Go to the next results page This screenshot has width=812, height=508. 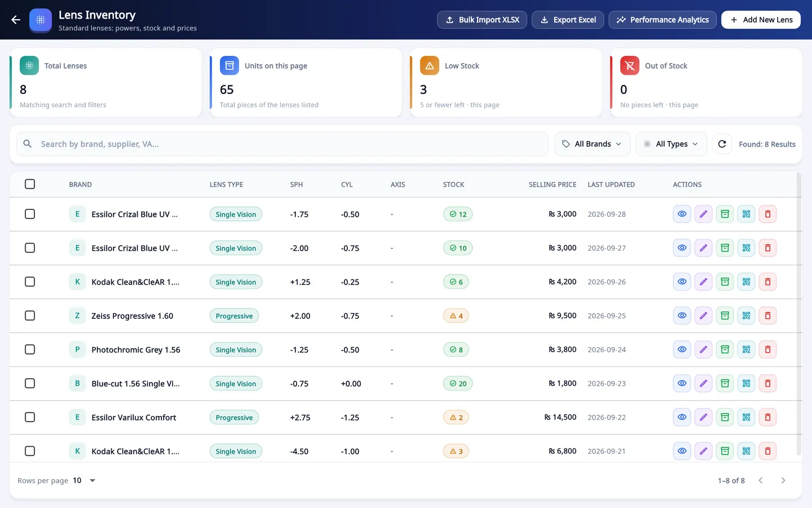point(783,480)
